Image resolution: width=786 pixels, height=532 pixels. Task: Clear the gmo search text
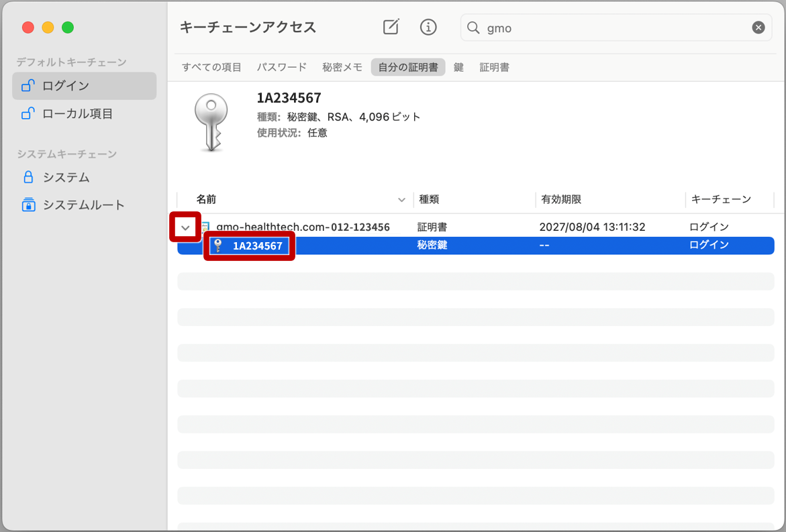coord(758,28)
